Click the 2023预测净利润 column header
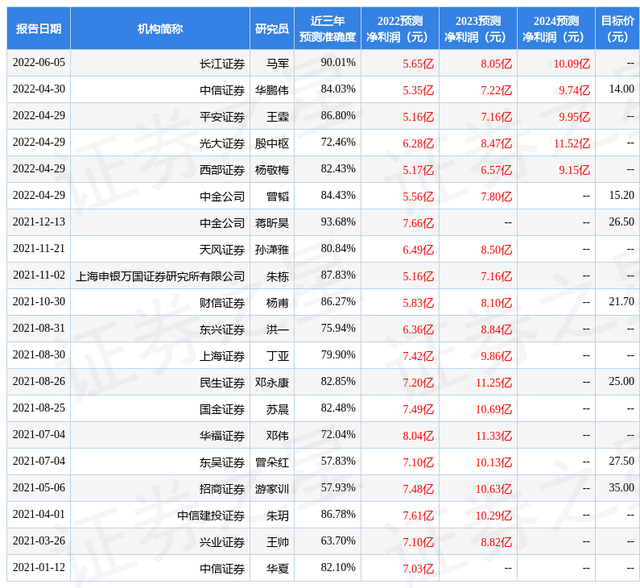640x588 pixels. point(478,29)
